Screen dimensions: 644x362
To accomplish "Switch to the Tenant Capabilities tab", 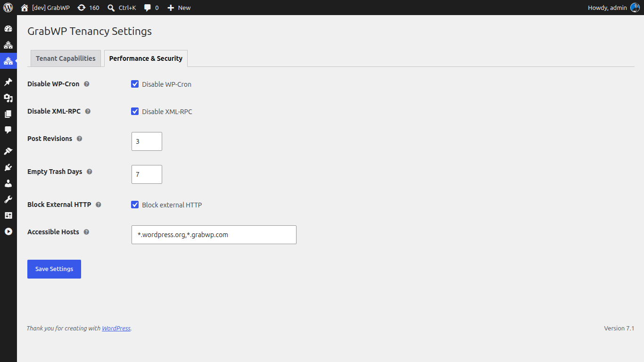I will pos(66,58).
